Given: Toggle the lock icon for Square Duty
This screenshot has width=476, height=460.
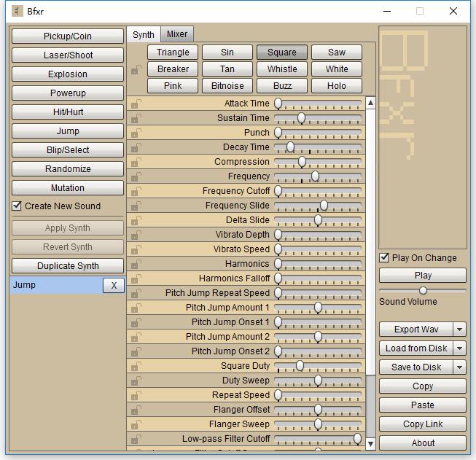Looking at the screenshot, I should [x=136, y=366].
